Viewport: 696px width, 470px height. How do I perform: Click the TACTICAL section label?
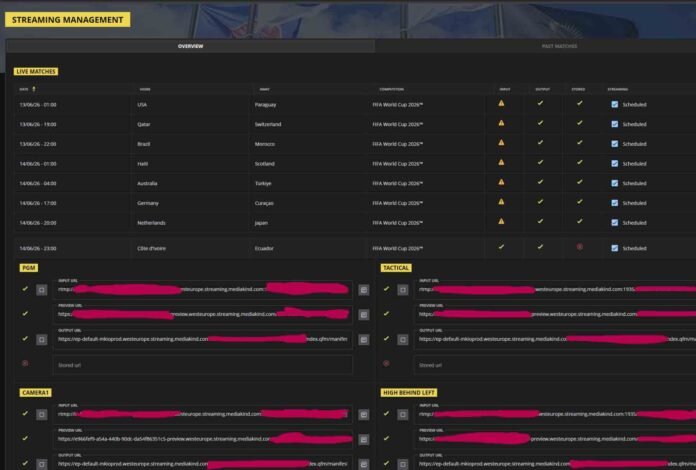click(396, 268)
